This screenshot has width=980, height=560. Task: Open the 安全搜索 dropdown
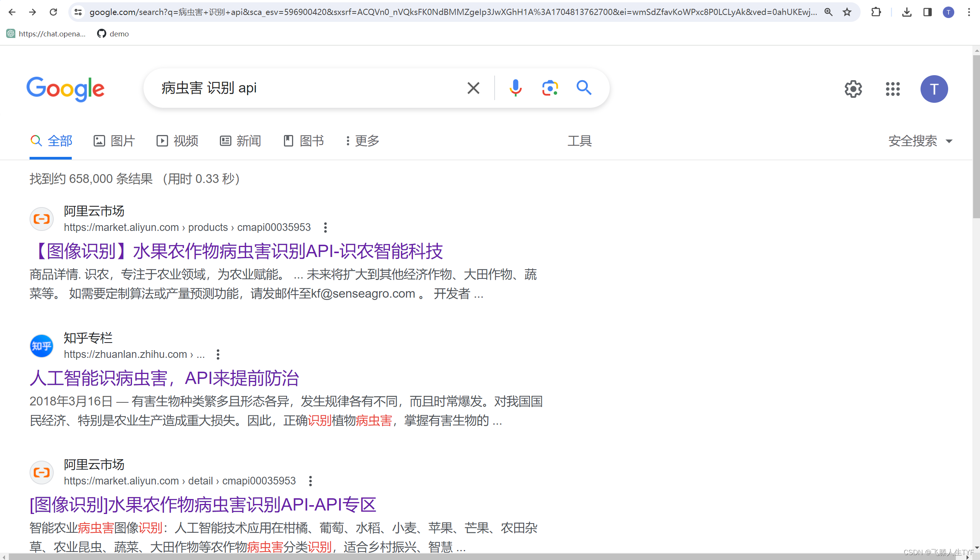(x=921, y=141)
